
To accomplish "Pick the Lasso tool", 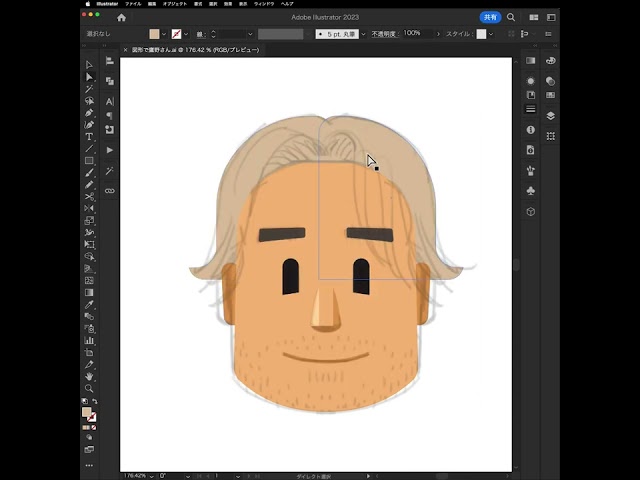I will (x=89, y=101).
